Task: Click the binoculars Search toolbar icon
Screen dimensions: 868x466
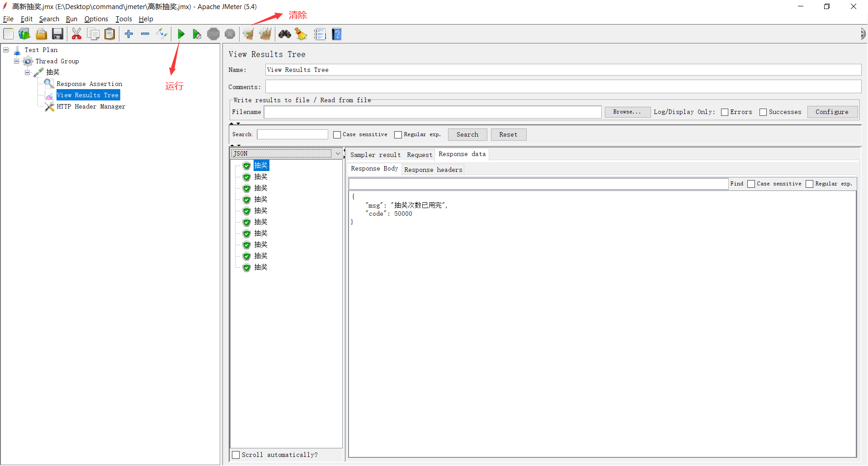Action: (x=285, y=34)
